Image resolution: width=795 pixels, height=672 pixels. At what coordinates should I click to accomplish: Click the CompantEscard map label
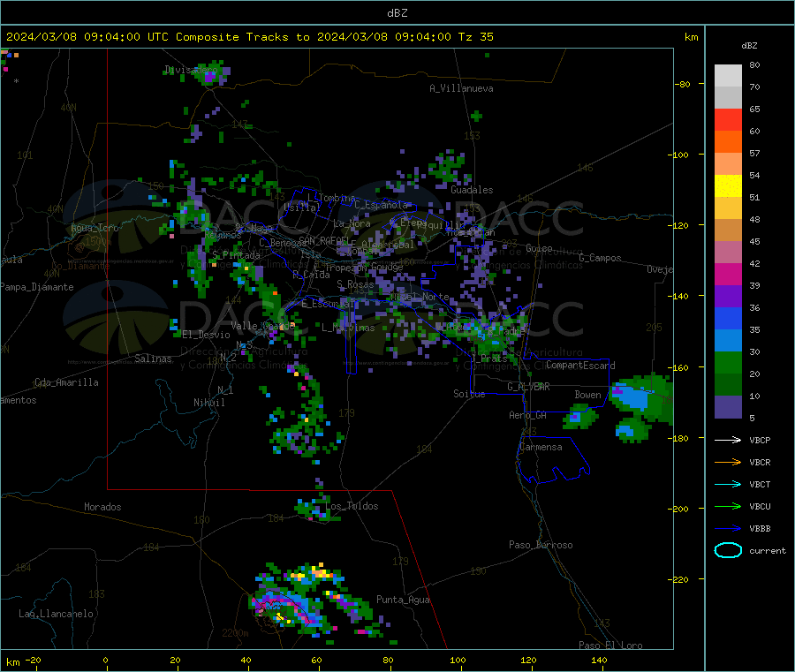click(580, 366)
